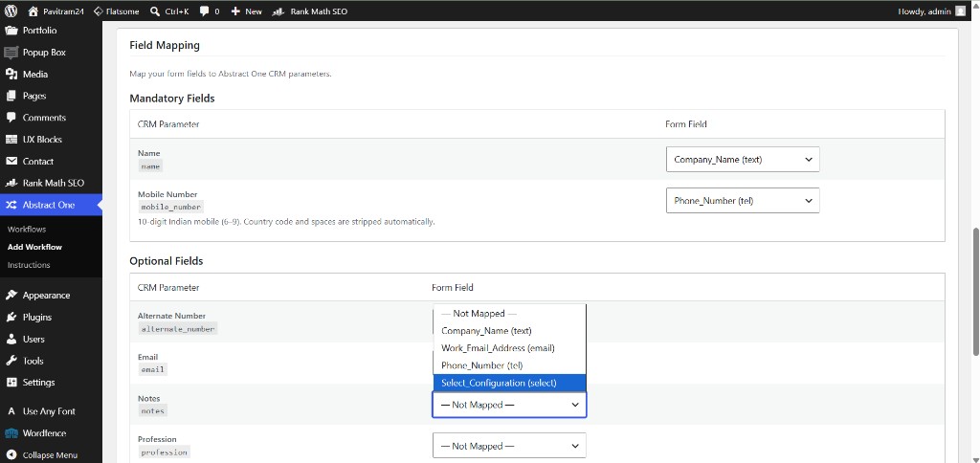
Task: Click the Abstract One shuffle icon
Action: click(x=11, y=205)
